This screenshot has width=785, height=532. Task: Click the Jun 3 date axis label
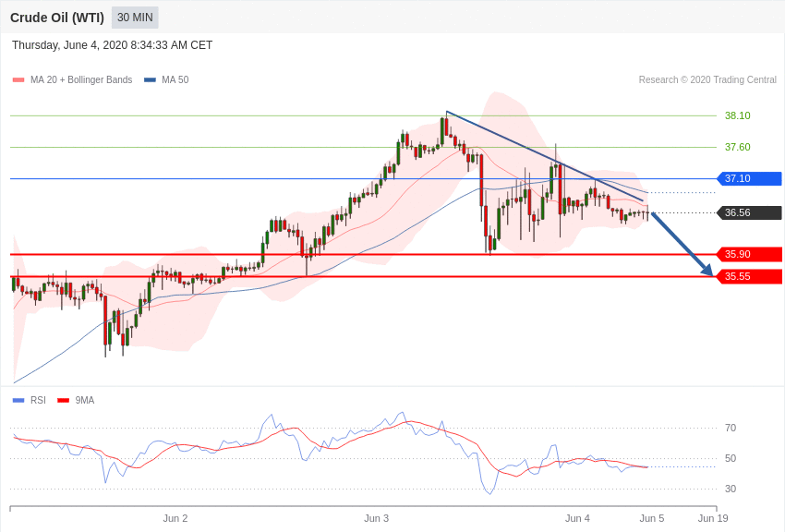(377, 518)
